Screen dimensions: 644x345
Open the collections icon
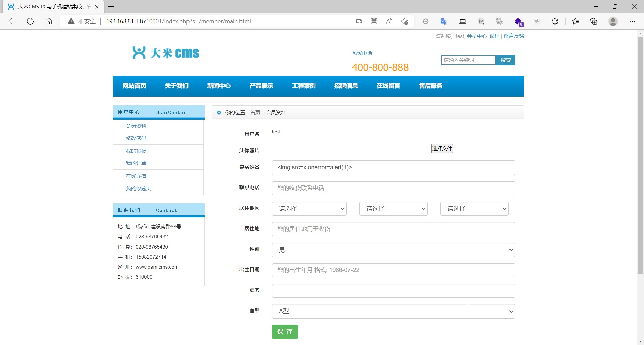[594, 21]
